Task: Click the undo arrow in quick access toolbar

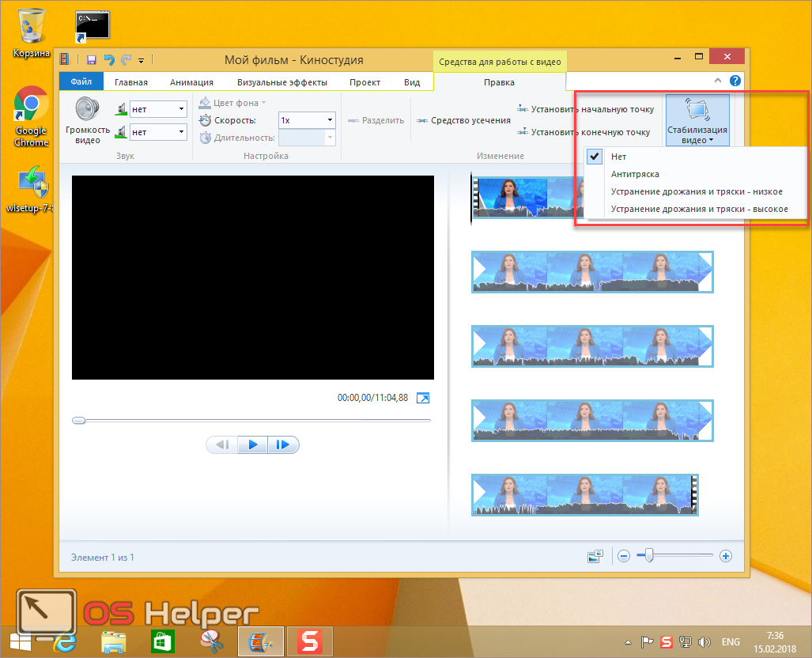Action: point(108,60)
